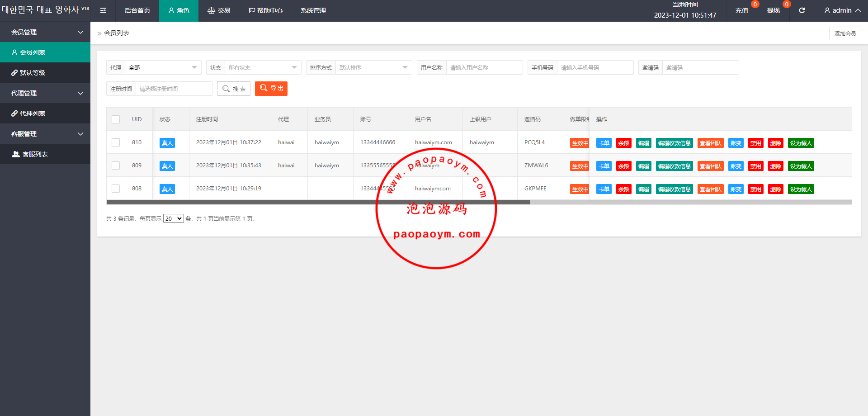Click the recharge notification badge

(755, 5)
